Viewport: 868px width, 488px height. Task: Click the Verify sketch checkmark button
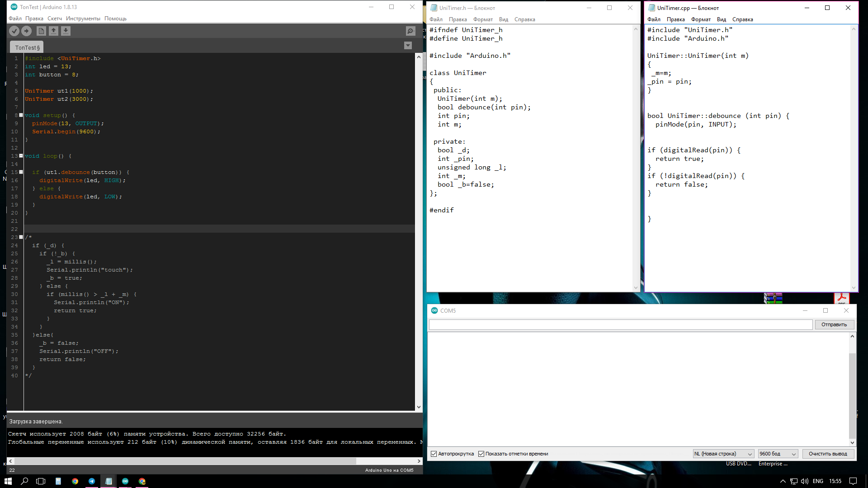click(x=14, y=31)
